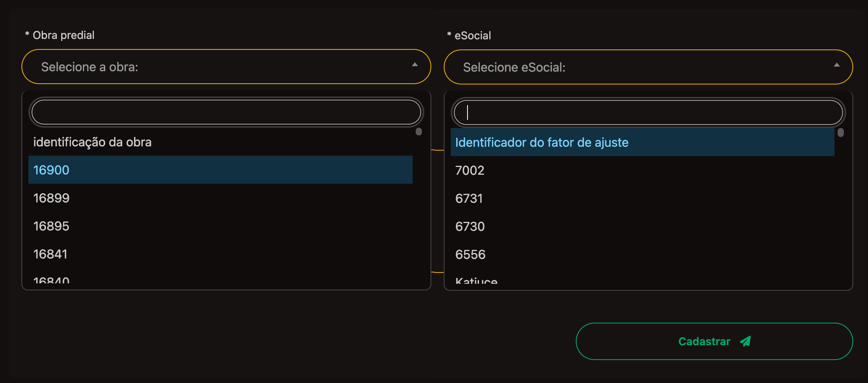Click the Cadastrar button
868x383 pixels.
[x=714, y=341]
